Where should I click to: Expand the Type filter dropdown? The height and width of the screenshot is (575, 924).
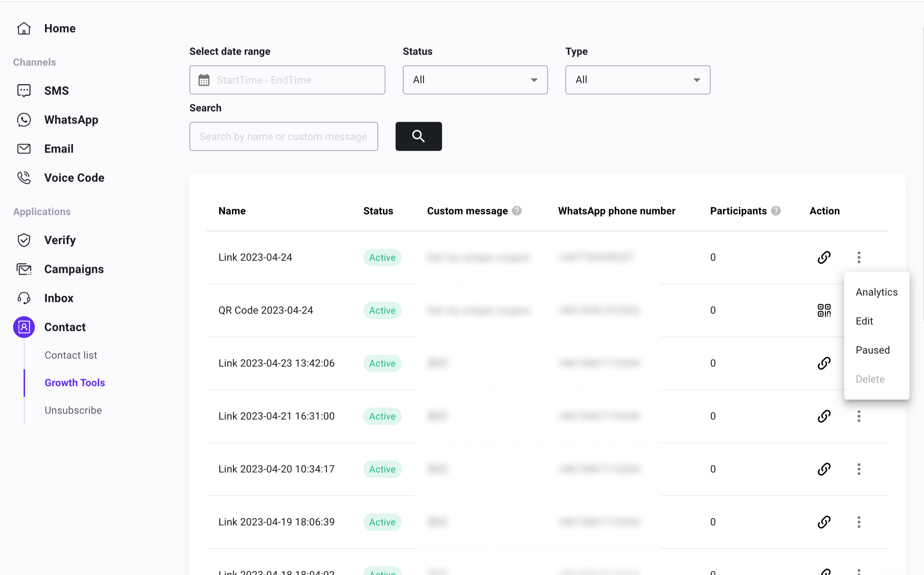(x=637, y=80)
